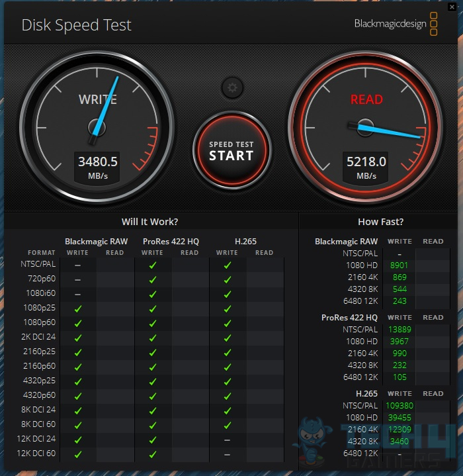Click the ProRes write checkmark for 4320p25
The height and width of the screenshot is (476, 463).
click(x=153, y=381)
